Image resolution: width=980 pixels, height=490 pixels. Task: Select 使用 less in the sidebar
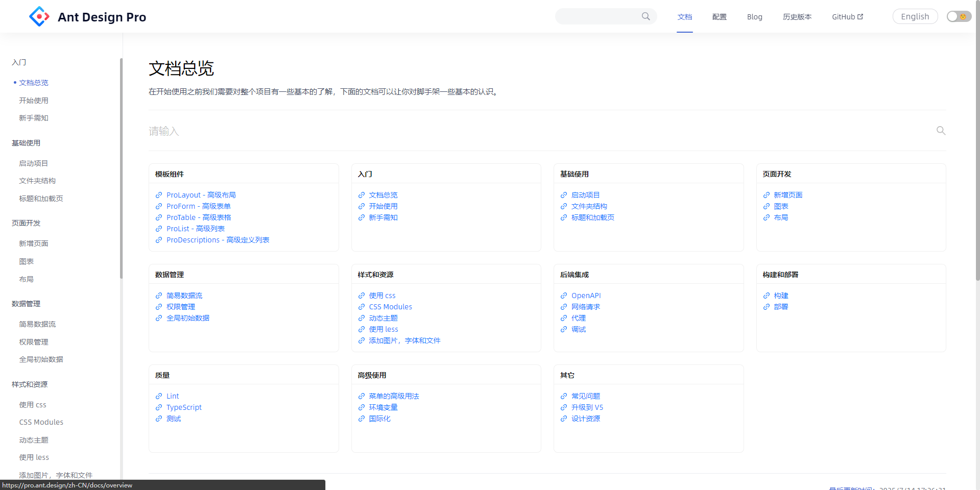(34, 457)
